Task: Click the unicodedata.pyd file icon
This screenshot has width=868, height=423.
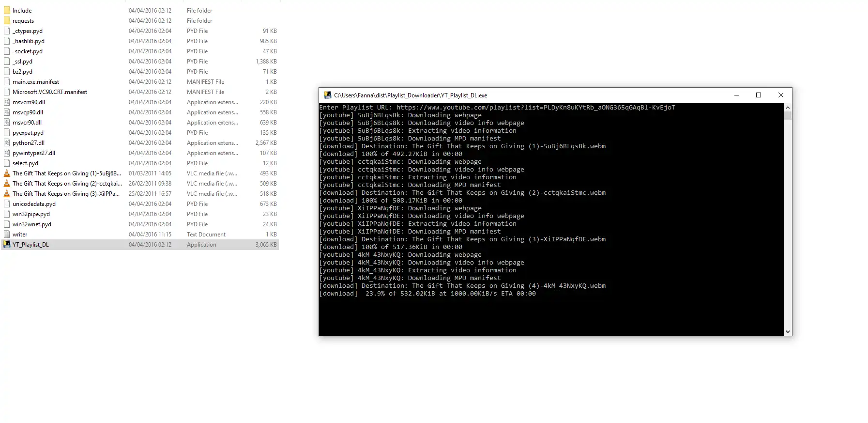Action: [7, 204]
